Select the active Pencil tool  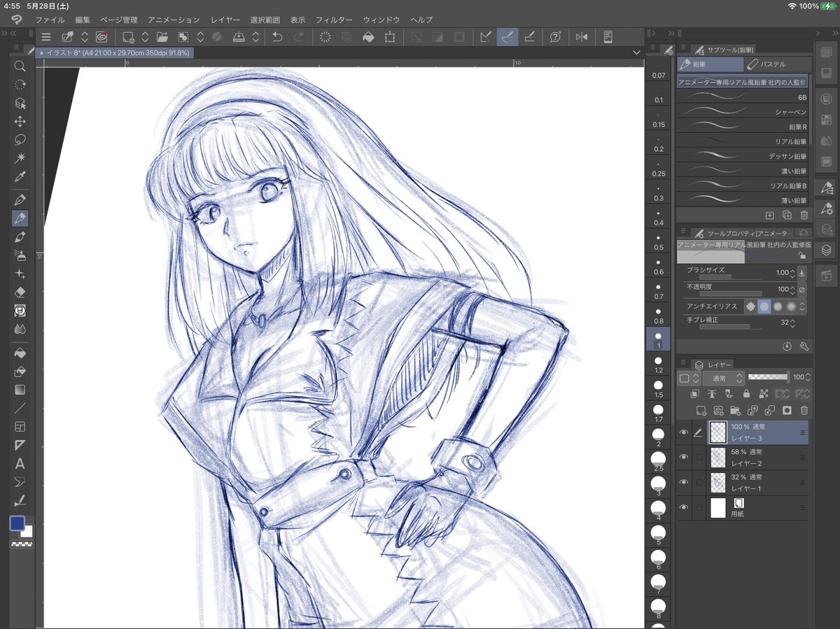(20, 218)
